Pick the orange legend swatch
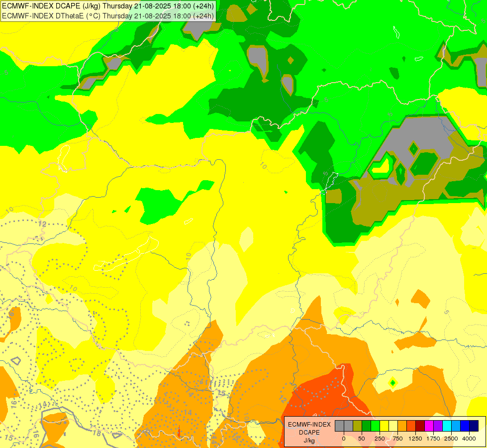This screenshot has width=487, height=448. point(402,426)
